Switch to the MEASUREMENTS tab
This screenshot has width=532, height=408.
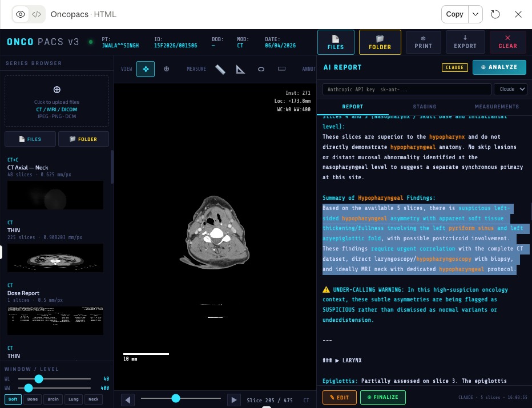pos(497,107)
